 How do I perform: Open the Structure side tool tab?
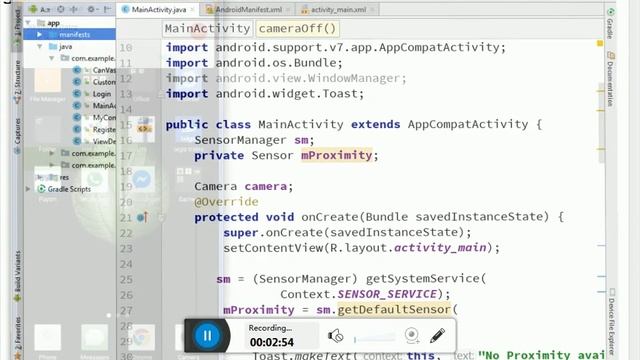(x=17, y=81)
